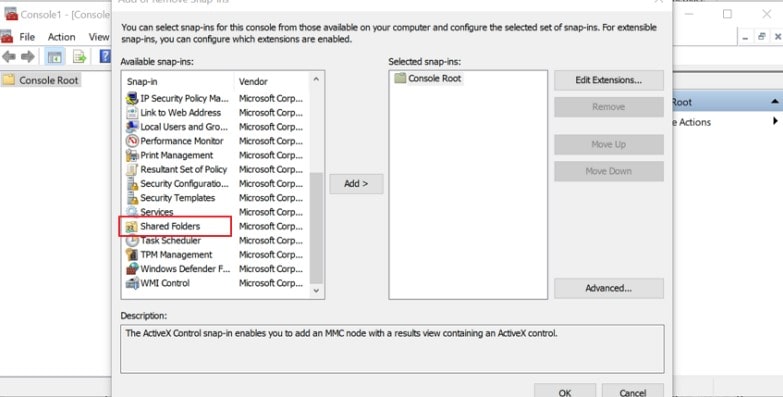Image resolution: width=783 pixels, height=397 pixels.
Task: Select the Shared Folders snap-in name
Action: click(x=170, y=226)
